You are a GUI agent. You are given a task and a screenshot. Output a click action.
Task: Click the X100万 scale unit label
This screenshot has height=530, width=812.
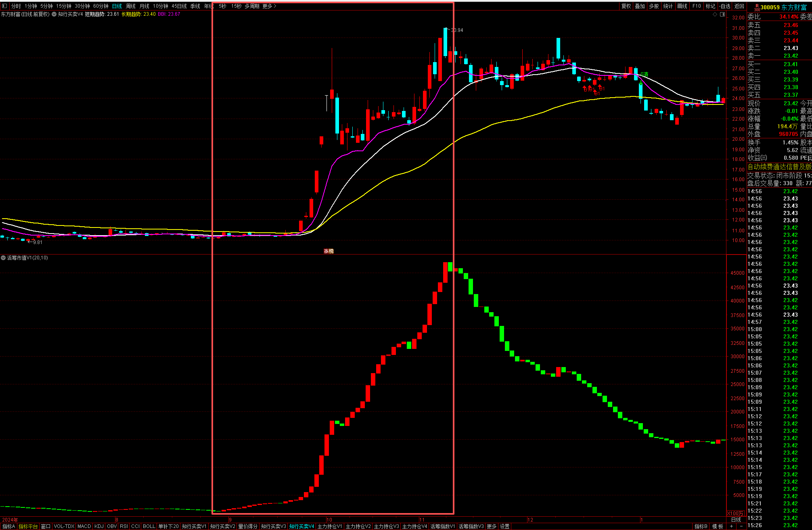(735, 513)
